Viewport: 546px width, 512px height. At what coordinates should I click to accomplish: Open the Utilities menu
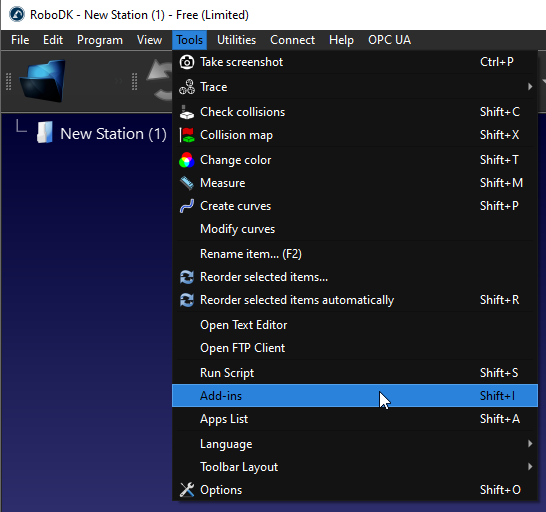[x=236, y=40]
